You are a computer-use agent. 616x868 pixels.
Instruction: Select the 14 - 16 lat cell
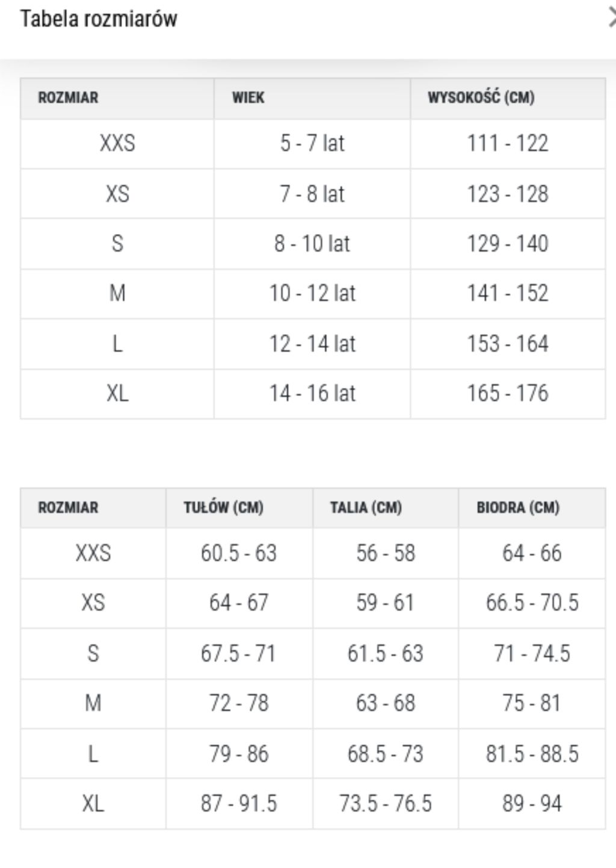point(312,394)
